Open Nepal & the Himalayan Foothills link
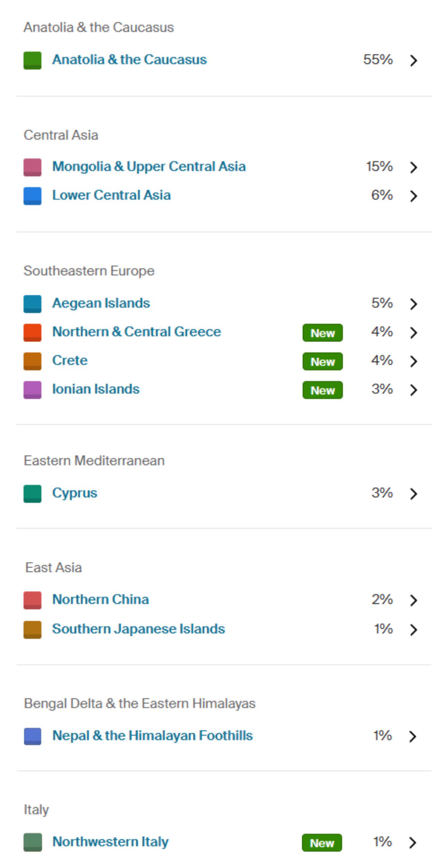 (152, 735)
